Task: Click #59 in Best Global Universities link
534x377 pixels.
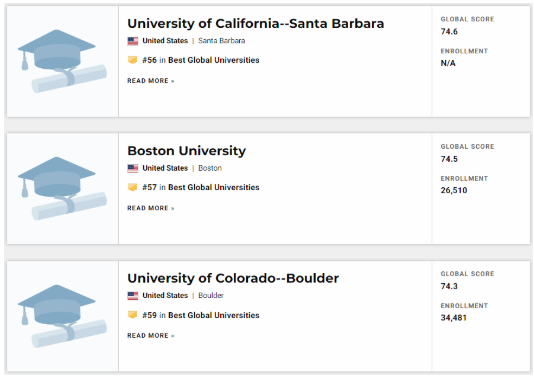Action: pos(201,315)
